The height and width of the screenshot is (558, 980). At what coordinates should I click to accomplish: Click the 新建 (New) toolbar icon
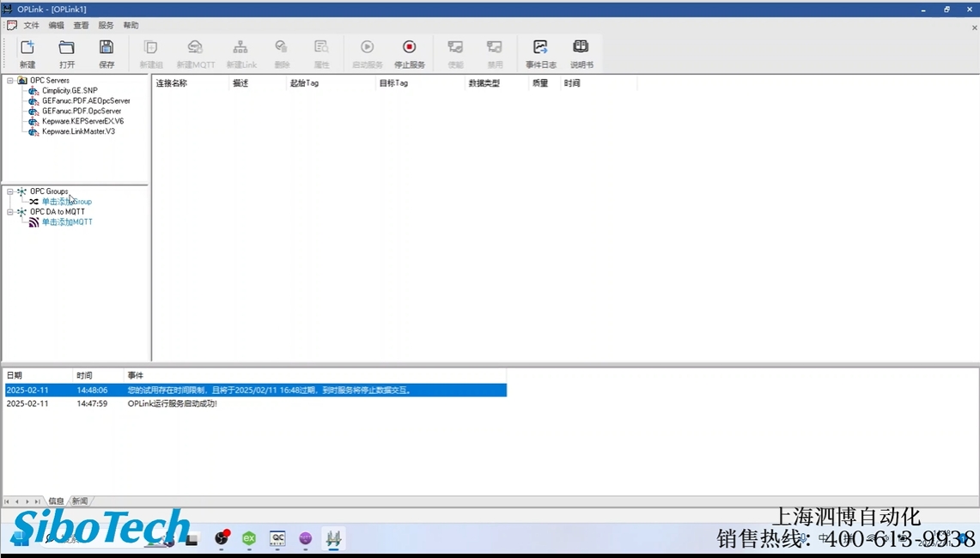27,53
